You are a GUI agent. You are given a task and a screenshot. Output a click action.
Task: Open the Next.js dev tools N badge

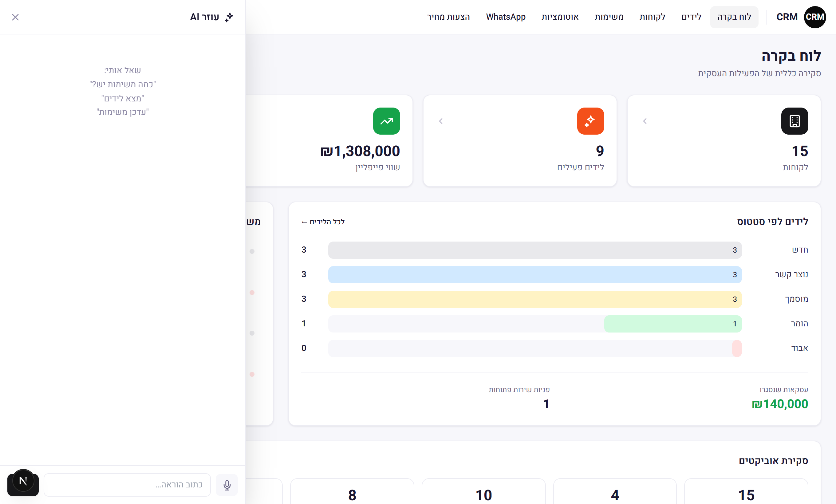(23, 481)
